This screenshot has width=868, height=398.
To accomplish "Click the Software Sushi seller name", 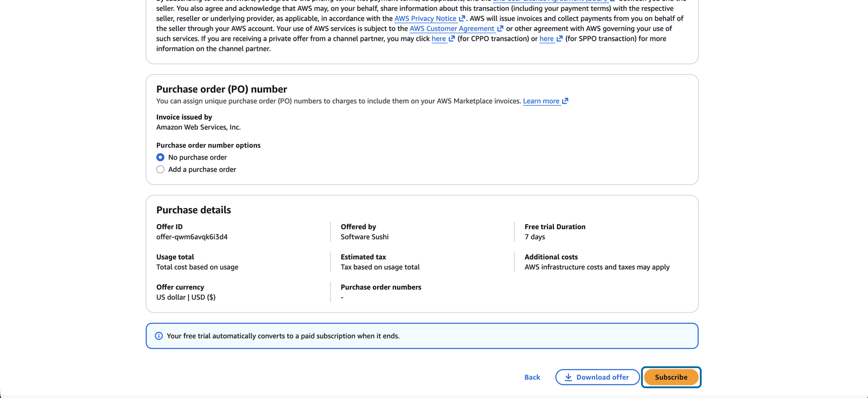I will (365, 237).
